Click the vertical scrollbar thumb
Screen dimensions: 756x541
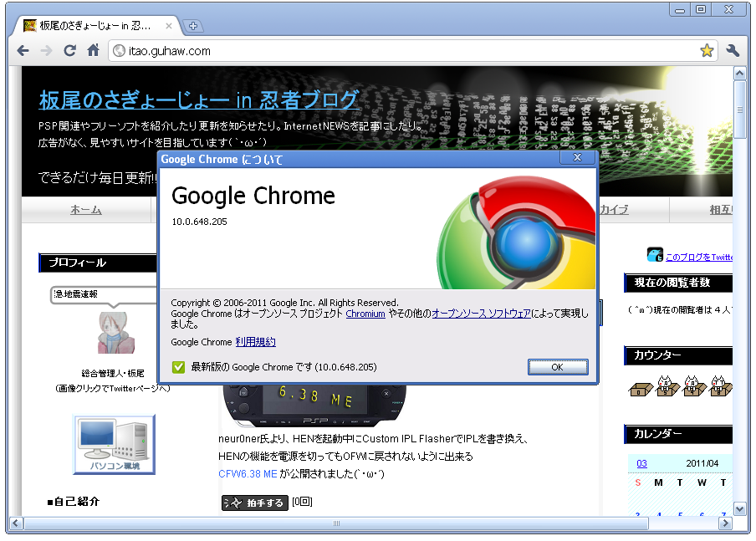point(739,110)
